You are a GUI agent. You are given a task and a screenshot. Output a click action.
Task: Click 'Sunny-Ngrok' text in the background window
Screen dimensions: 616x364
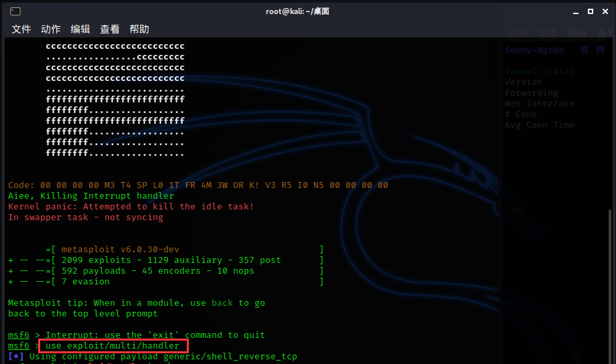(x=534, y=50)
